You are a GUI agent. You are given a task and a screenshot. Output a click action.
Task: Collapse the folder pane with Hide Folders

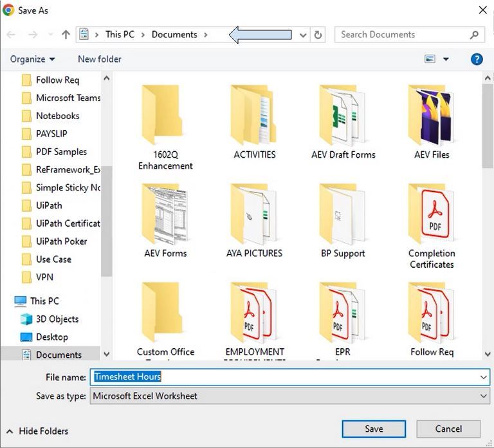tap(37, 431)
